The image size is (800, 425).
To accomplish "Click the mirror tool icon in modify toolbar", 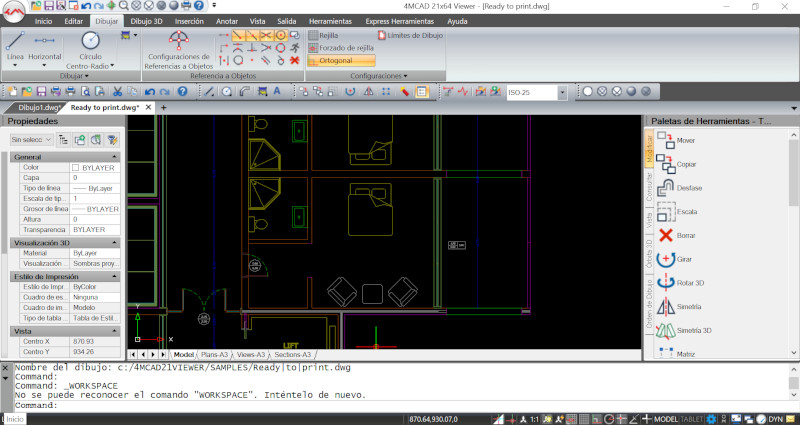I will point(368,92).
